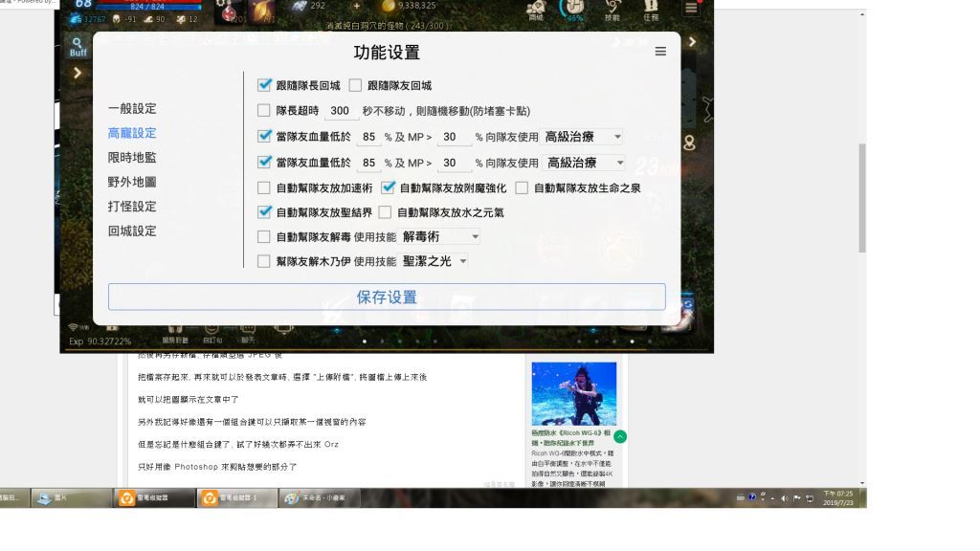Viewport: 980px width, 551px height.
Task: Click the Buff search icon
Action: click(x=78, y=46)
